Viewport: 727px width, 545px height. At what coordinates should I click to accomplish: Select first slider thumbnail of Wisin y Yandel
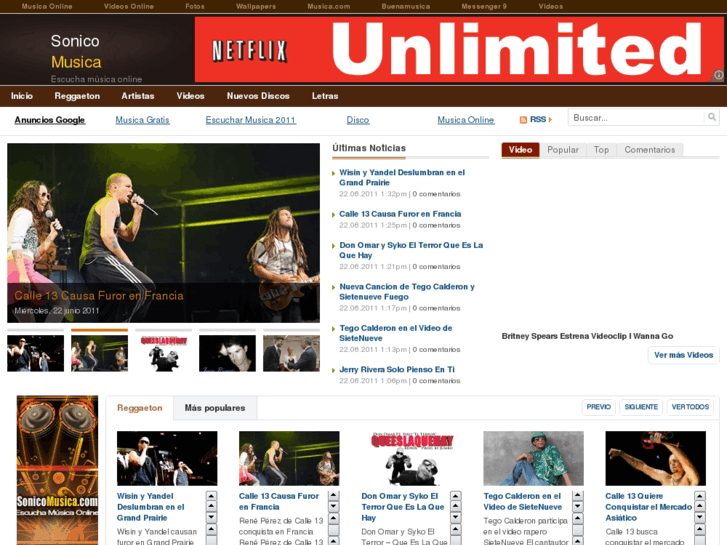pos(35,353)
